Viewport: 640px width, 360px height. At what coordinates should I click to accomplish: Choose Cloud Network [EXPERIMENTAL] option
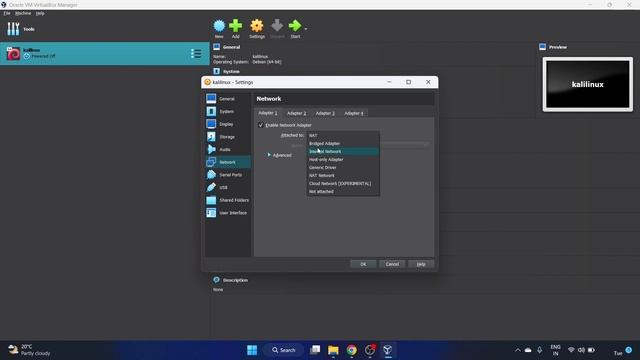click(x=343, y=184)
